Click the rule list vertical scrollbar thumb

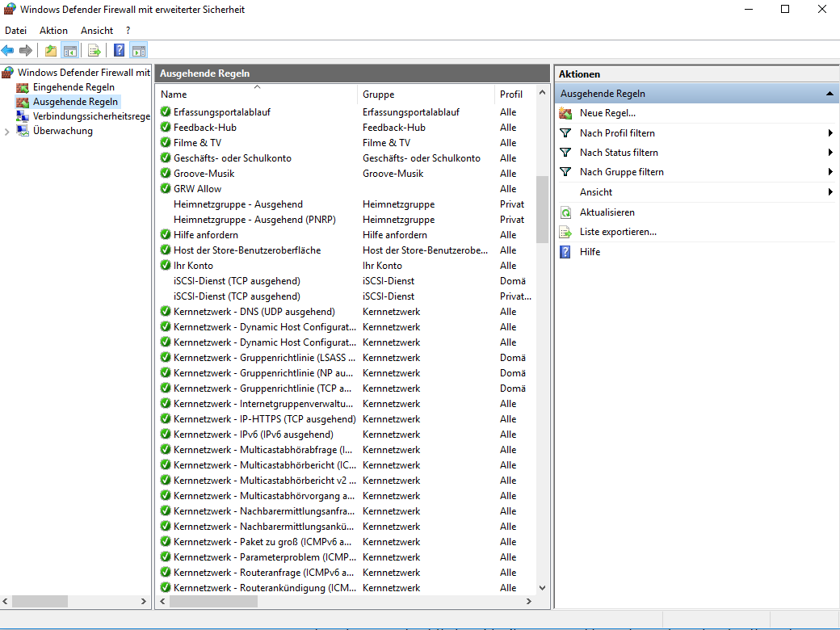pos(542,209)
